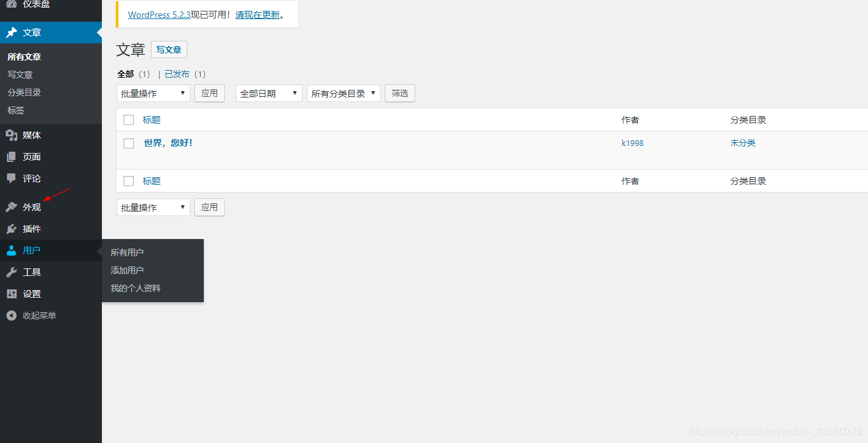Click the user silhouette icon beside 用户

tap(11, 251)
